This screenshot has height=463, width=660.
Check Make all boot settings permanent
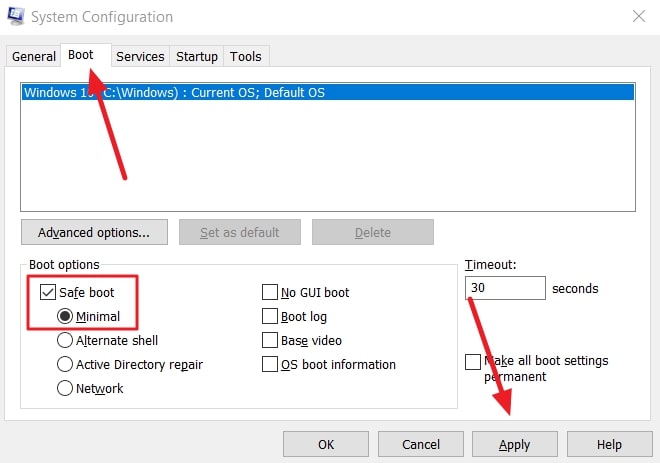(473, 362)
